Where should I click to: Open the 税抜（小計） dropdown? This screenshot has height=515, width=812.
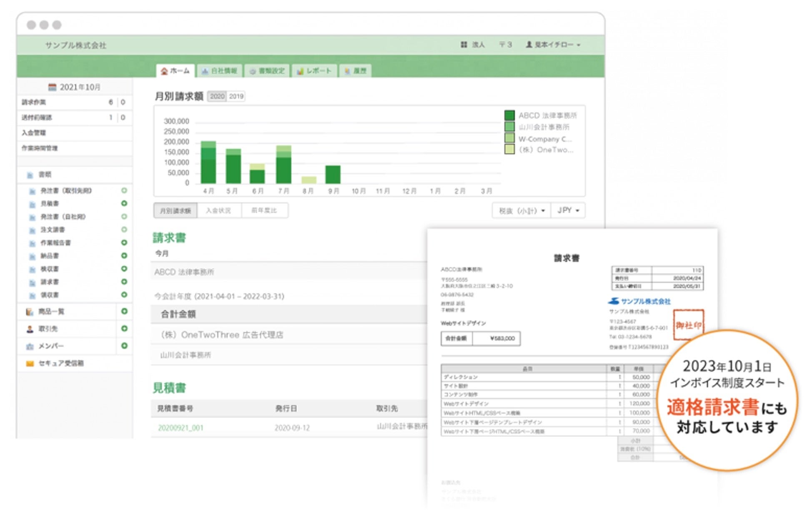point(521,210)
